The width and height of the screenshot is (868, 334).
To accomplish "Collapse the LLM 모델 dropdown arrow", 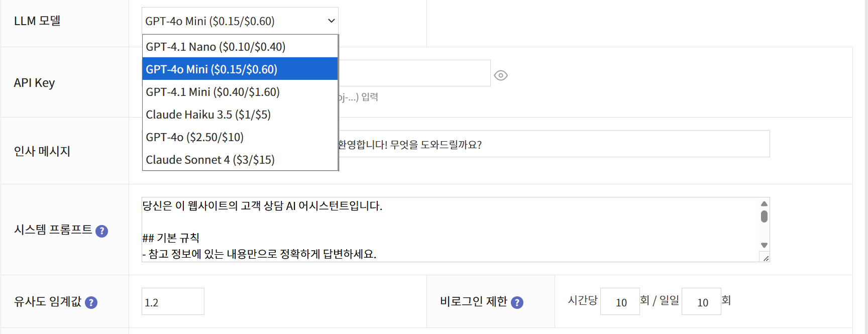I will pyautogui.click(x=331, y=21).
